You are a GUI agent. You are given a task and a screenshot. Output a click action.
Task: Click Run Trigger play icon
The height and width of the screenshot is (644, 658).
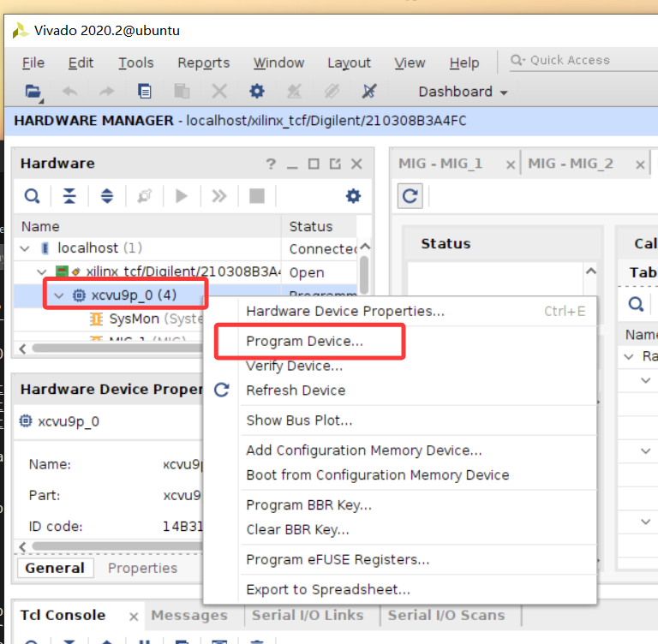tap(182, 196)
